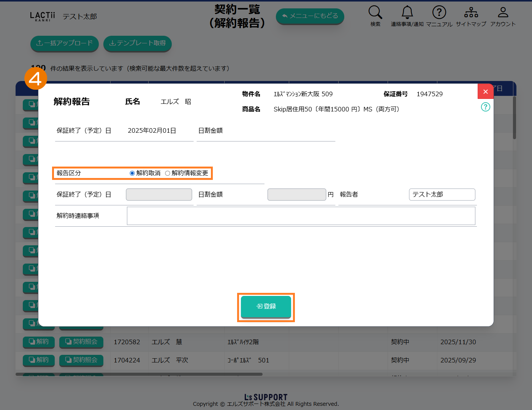The height and width of the screenshot is (410, 532).
Task: Click the メニューにもどる button
Action: pyautogui.click(x=310, y=16)
